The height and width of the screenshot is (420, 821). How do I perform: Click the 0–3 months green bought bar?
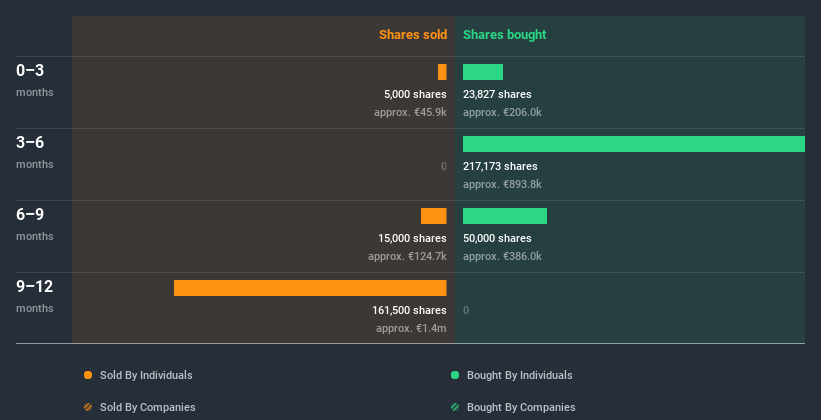pos(483,72)
